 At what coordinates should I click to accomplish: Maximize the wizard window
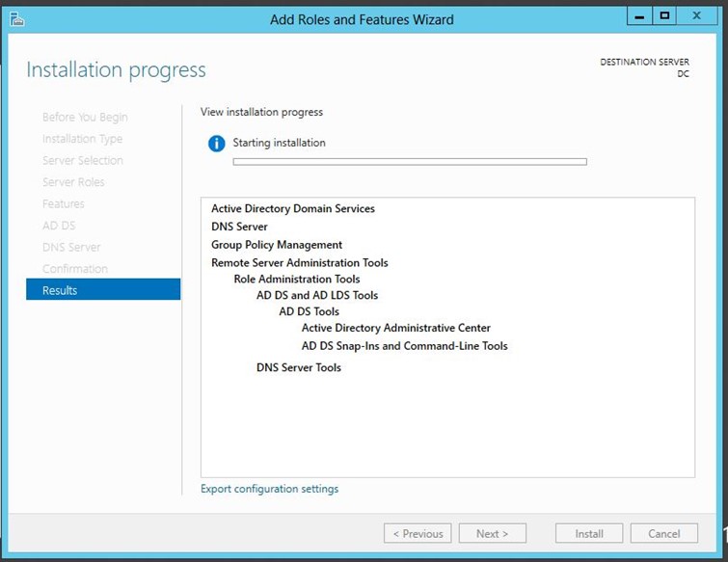[x=664, y=16]
